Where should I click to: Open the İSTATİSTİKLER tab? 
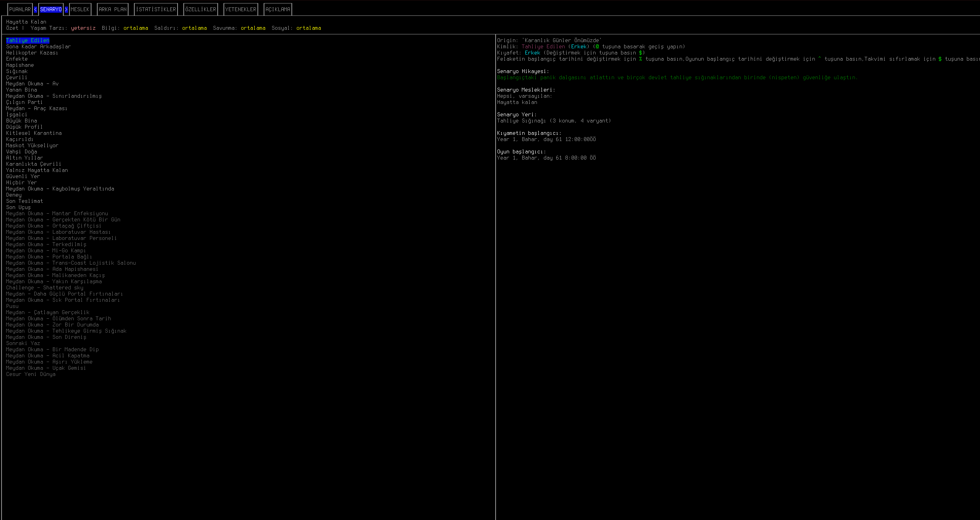[156, 9]
